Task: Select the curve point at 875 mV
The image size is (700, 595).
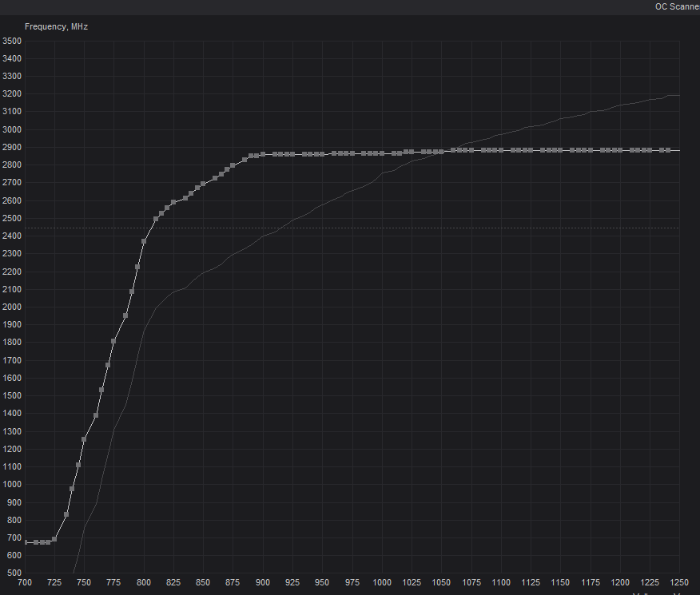Action: click(x=233, y=165)
